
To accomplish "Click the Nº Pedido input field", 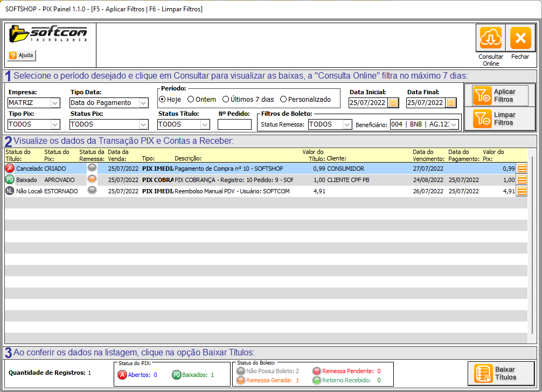I will (x=234, y=124).
